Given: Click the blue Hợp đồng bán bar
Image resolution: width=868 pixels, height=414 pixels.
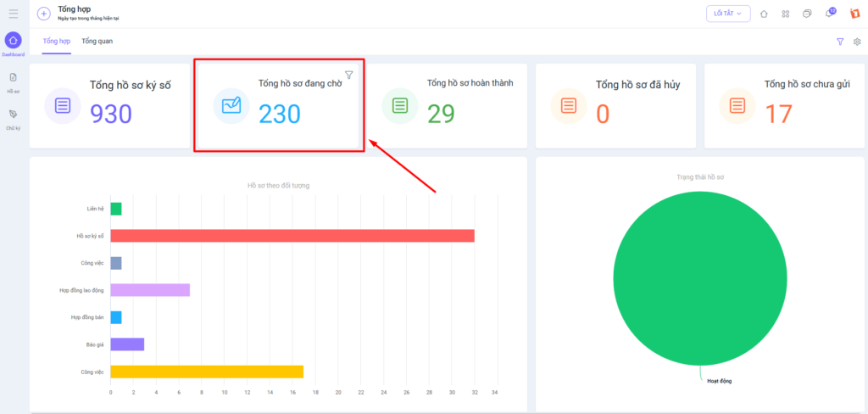Looking at the screenshot, I should (x=115, y=317).
